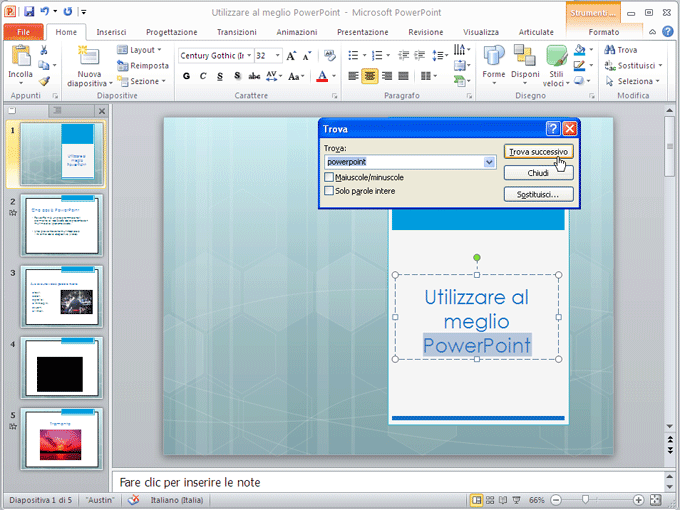Start Slide Show from status bar icon
Image resolution: width=680 pixels, height=510 pixels.
point(517,500)
